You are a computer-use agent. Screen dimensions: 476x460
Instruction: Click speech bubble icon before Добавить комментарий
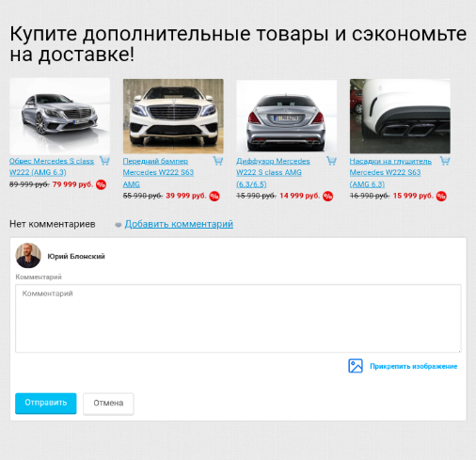point(119,225)
